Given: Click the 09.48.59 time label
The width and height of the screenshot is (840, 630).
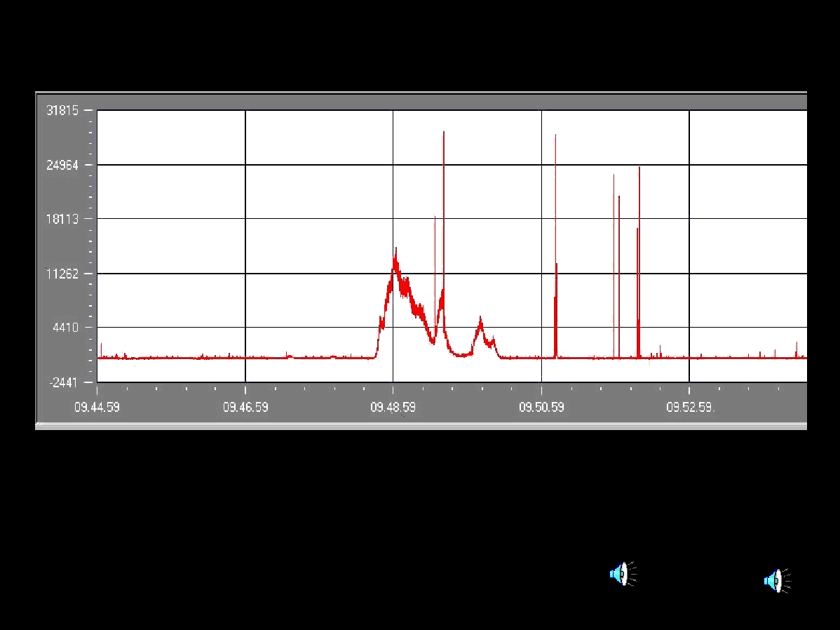Looking at the screenshot, I should click(x=393, y=407).
